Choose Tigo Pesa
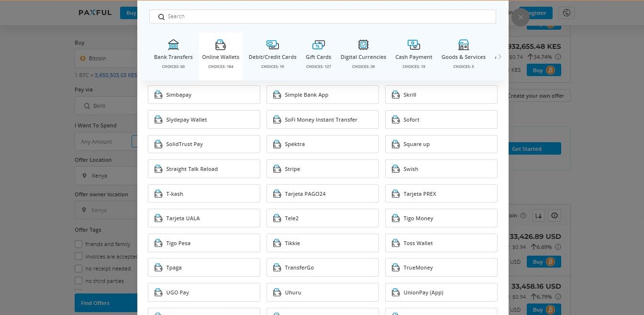This screenshot has height=315, width=644. [204, 243]
